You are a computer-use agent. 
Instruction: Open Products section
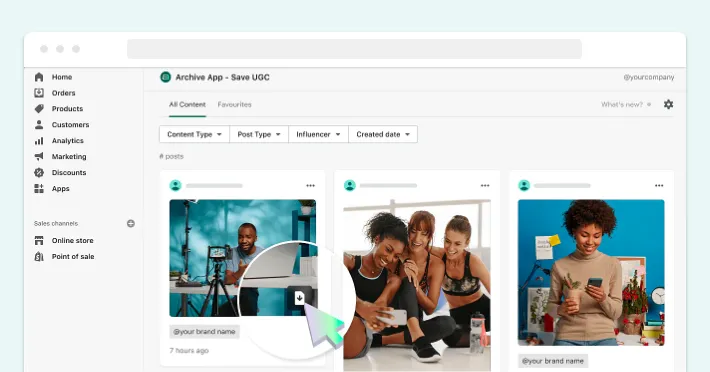pyautogui.click(x=67, y=109)
